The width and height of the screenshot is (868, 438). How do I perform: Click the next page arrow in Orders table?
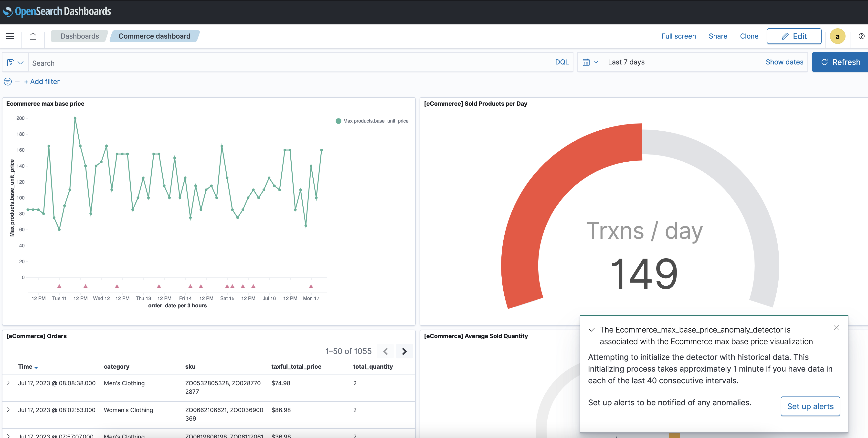404,351
